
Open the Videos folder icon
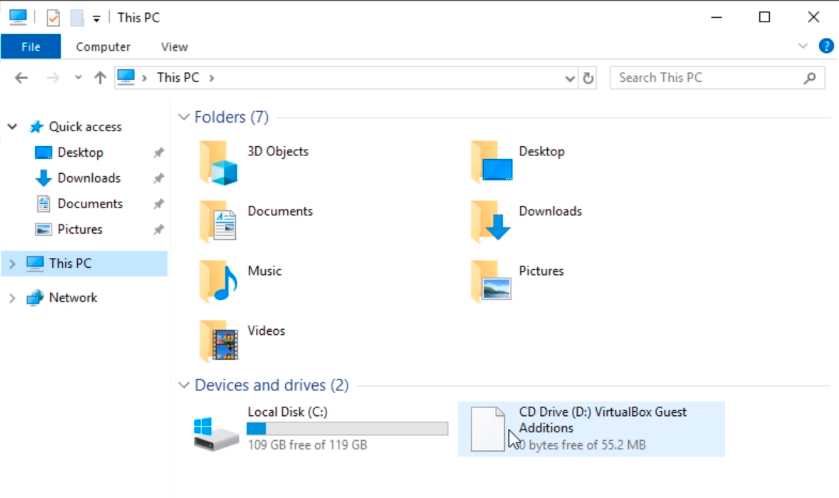click(x=219, y=341)
